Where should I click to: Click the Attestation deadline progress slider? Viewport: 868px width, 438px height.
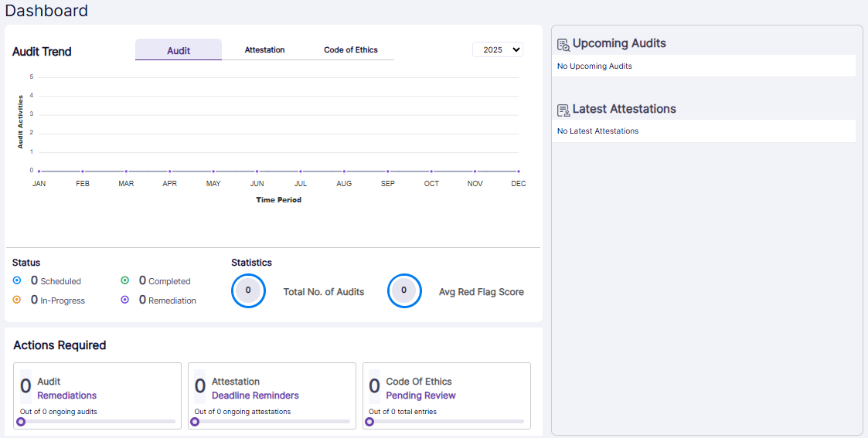(x=271, y=422)
